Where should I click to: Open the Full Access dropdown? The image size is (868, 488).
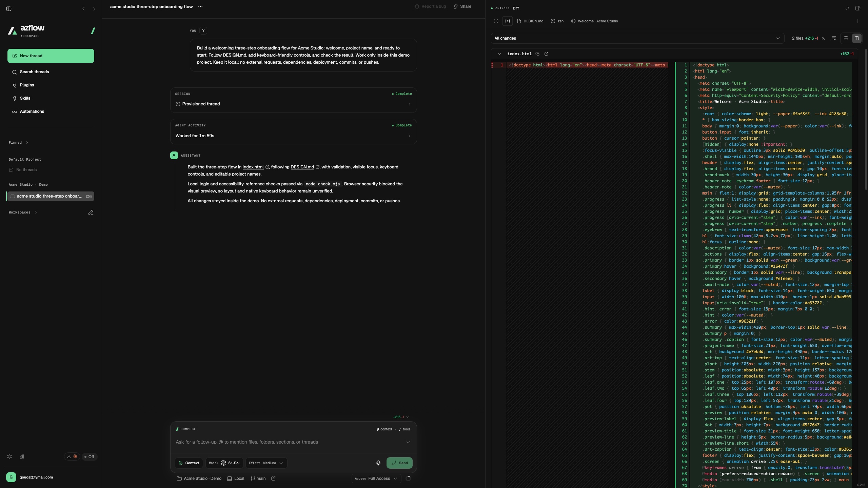tap(376, 479)
